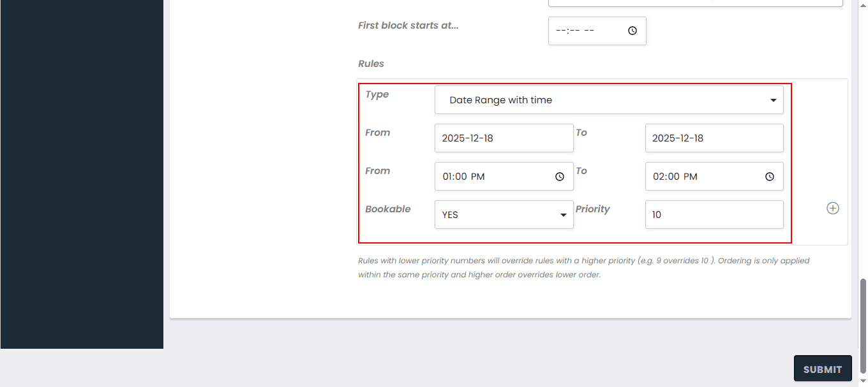Click clock icon in 01:00 PM field

(560, 177)
